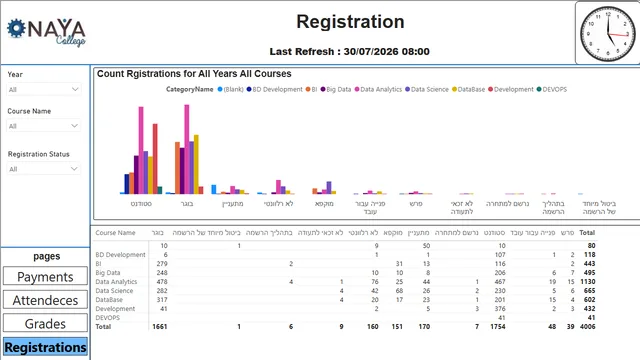Select the BD Development table row
The height and width of the screenshot is (360, 640).
tap(345, 255)
